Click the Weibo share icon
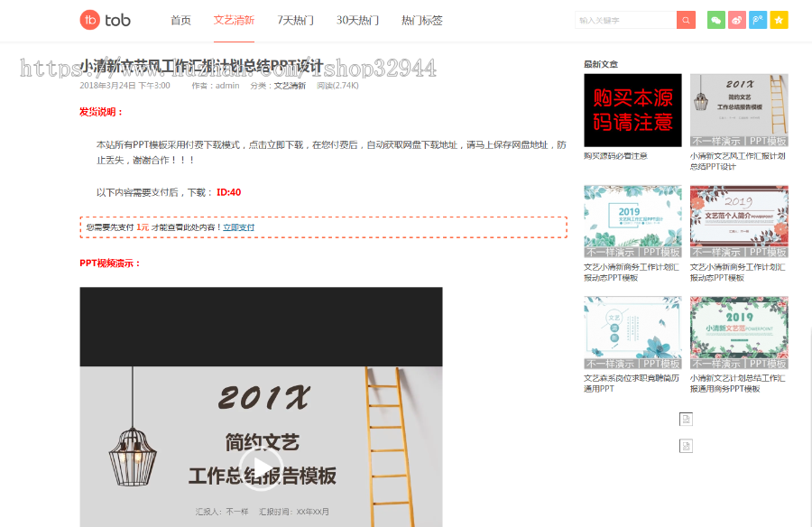Image resolution: width=812 pixels, height=527 pixels. pos(736,19)
